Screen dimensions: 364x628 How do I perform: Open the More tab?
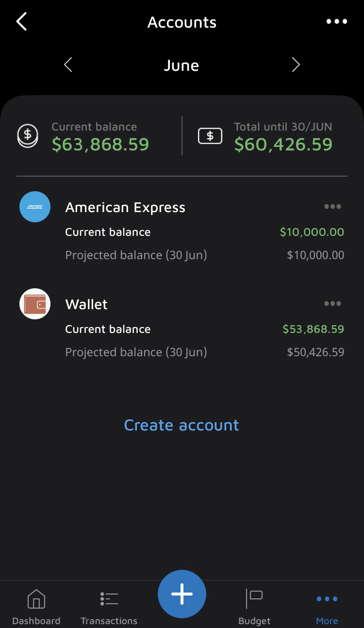(327, 607)
